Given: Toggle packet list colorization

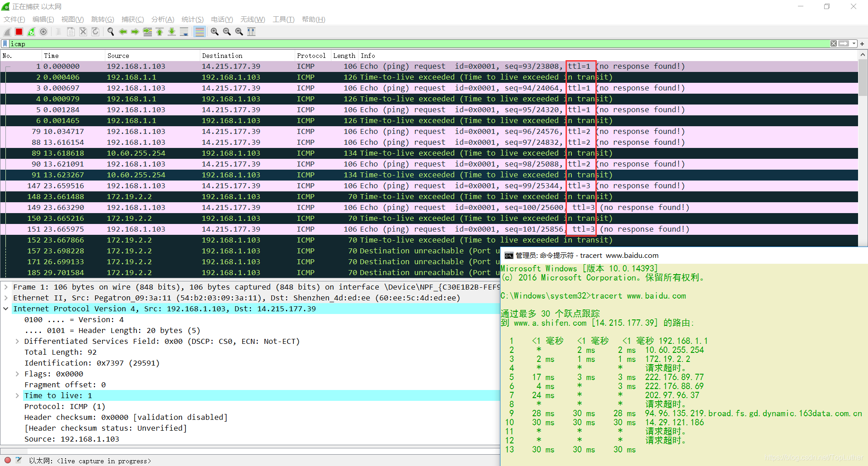Looking at the screenshot, I should click(199, 32).
